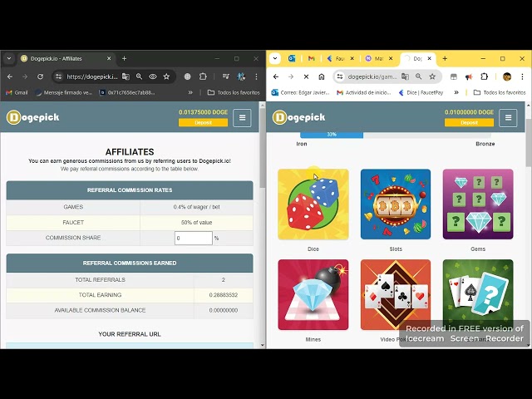
Task: Expand tab search chevron in the left browser
Action: (9, 59)
